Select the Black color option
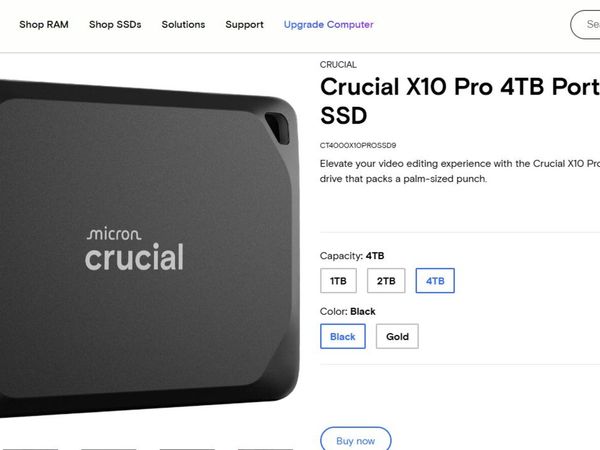Viewport: 600px width, 450px height. (343, 336)
